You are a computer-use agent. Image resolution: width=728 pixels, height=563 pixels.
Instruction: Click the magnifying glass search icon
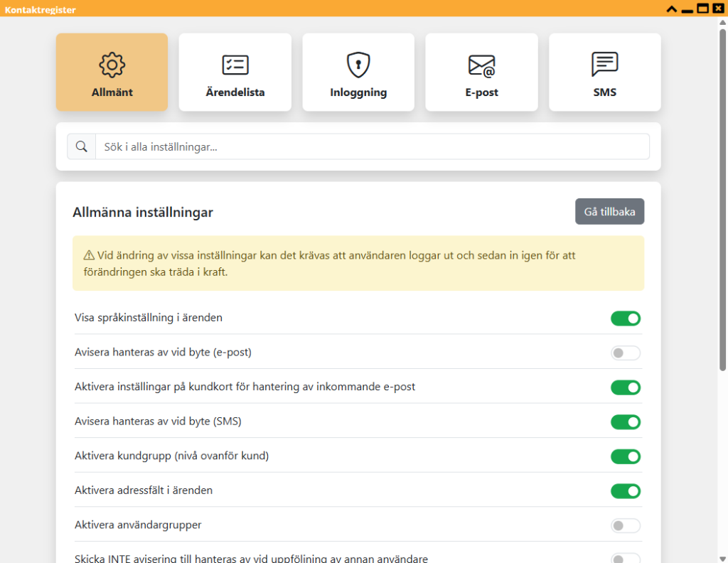click(x=82, y=146)
